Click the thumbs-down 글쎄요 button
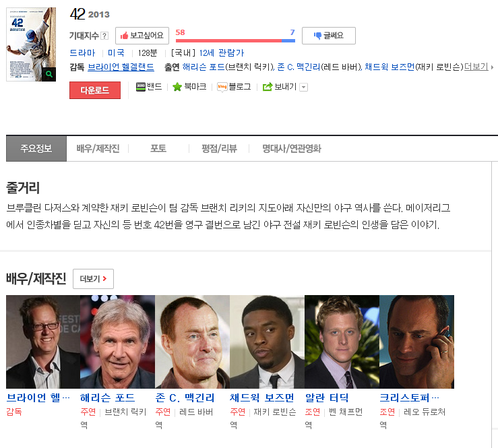Image resolution: width=498 pixels, height=448 pixels. click(x=329, y=36)
